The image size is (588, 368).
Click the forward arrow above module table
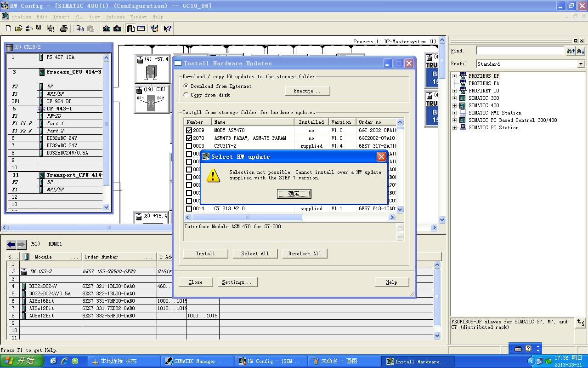coord(21,244)
